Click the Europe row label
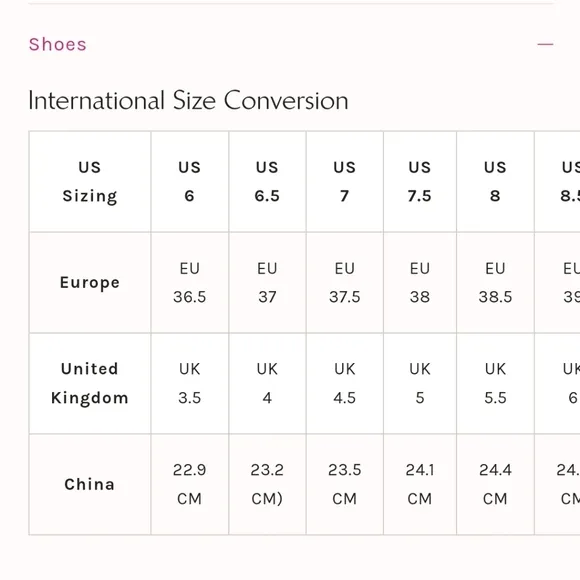This screenshot has height=580, width=580. [90, 283]
